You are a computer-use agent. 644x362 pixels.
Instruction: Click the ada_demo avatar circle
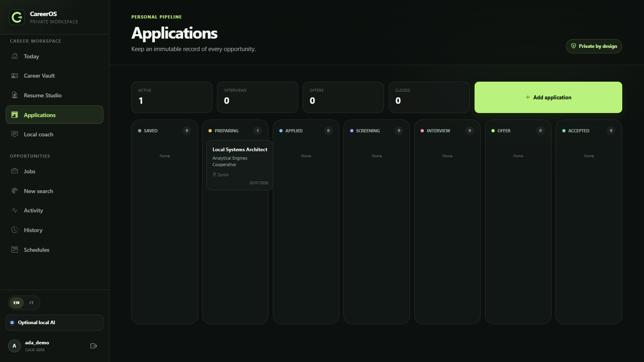14,346
